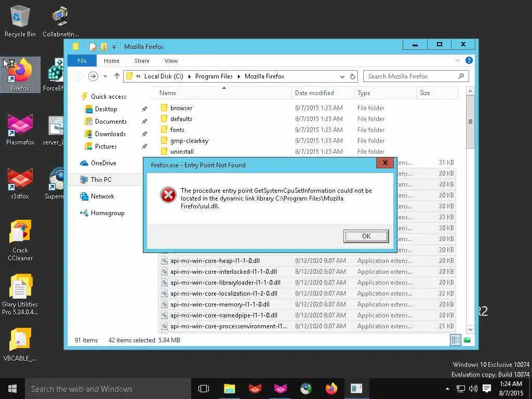
Task: Click the vertical scrollbar up arrow
Action: pyautogui.click(x=470, y=91)
